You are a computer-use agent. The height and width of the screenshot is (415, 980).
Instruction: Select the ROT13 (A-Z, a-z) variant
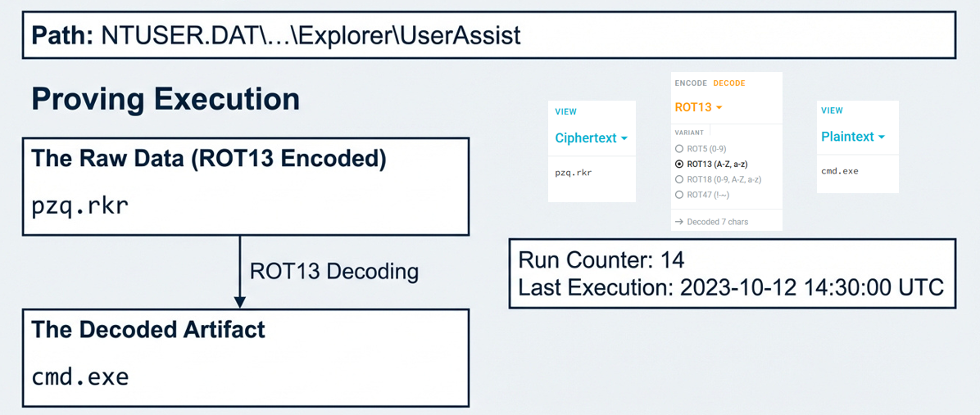pos(679,165)
